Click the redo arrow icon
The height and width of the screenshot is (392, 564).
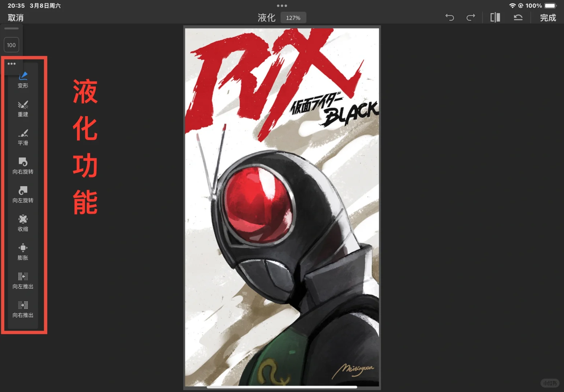471,17
